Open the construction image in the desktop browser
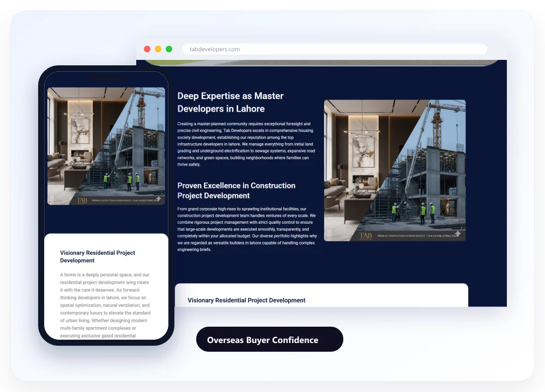The width and height of the screenshot is (545, 392). tap(395, 170)
